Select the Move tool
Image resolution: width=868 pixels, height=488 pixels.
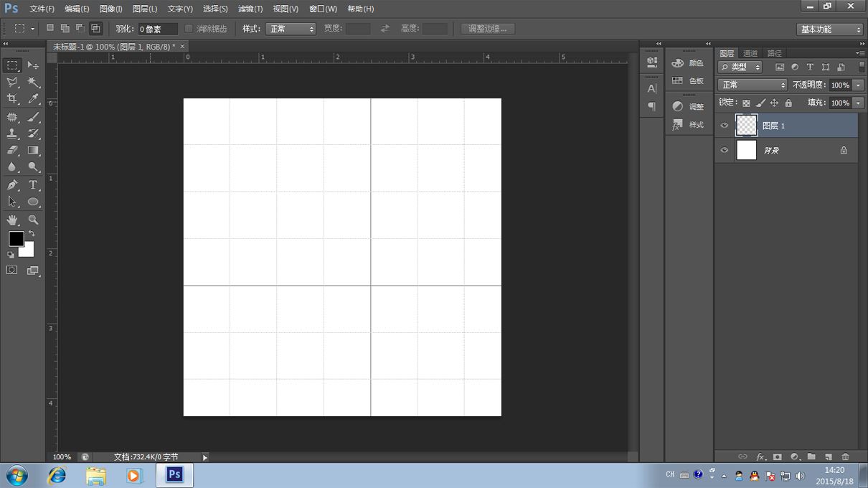coord(33,65)
